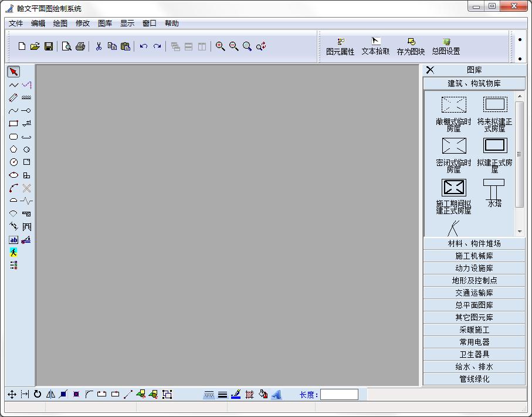The image size is (532, 417).
Task: Expand the 地形及控制点 library
Action: 474,280
